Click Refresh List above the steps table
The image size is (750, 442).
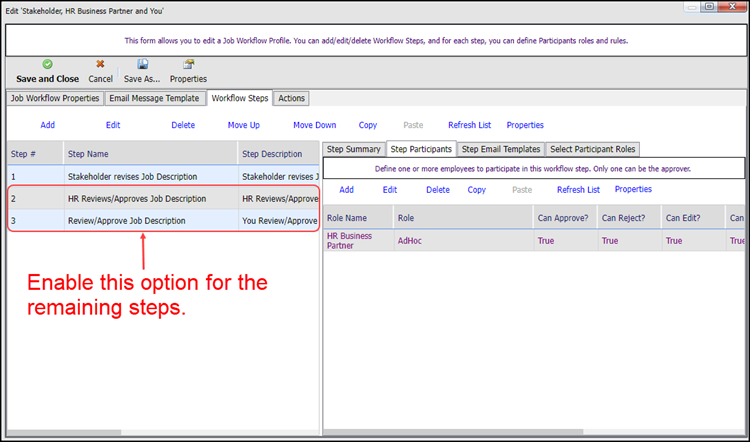[469, 125]
